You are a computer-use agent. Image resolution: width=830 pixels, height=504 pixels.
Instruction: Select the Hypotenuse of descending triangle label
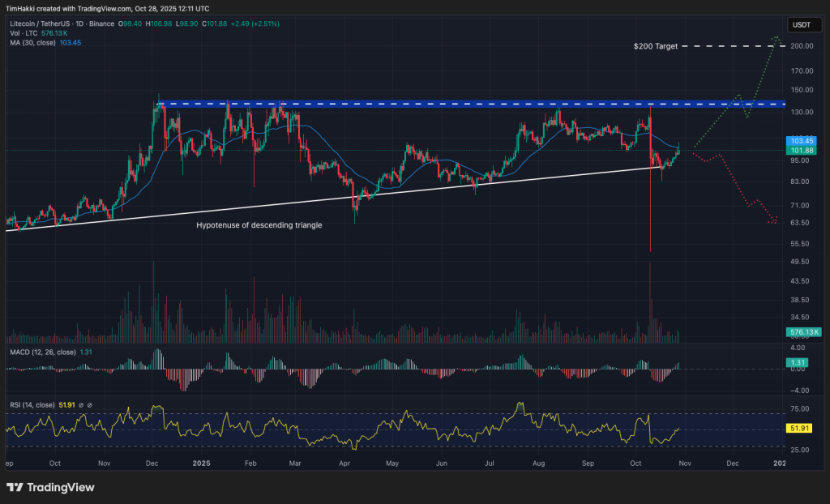258,225
